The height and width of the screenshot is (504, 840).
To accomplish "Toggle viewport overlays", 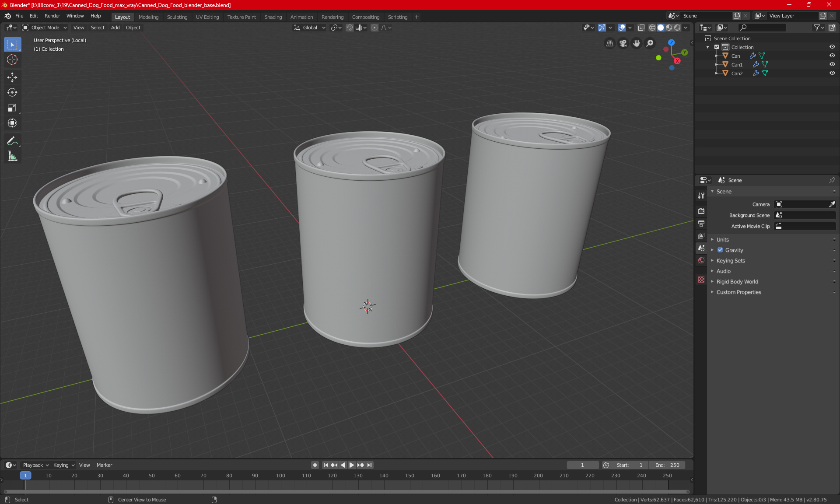I will (x=622, y=28).
